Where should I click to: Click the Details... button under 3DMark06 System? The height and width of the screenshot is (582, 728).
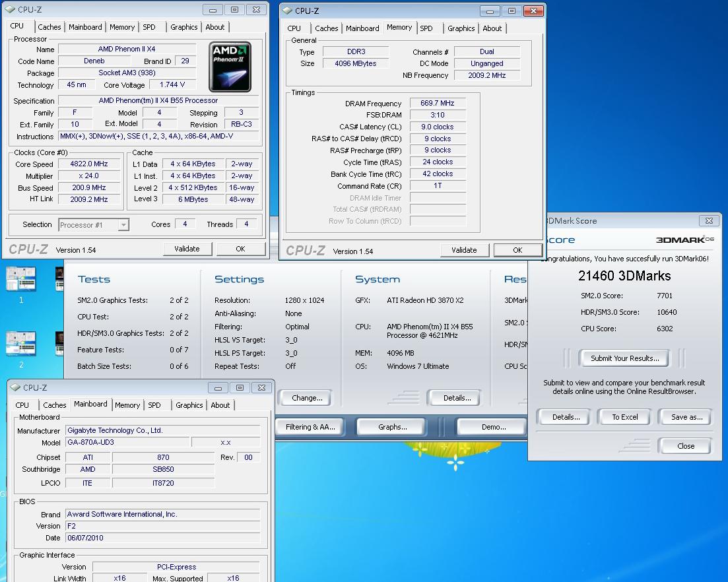(457, 398)
